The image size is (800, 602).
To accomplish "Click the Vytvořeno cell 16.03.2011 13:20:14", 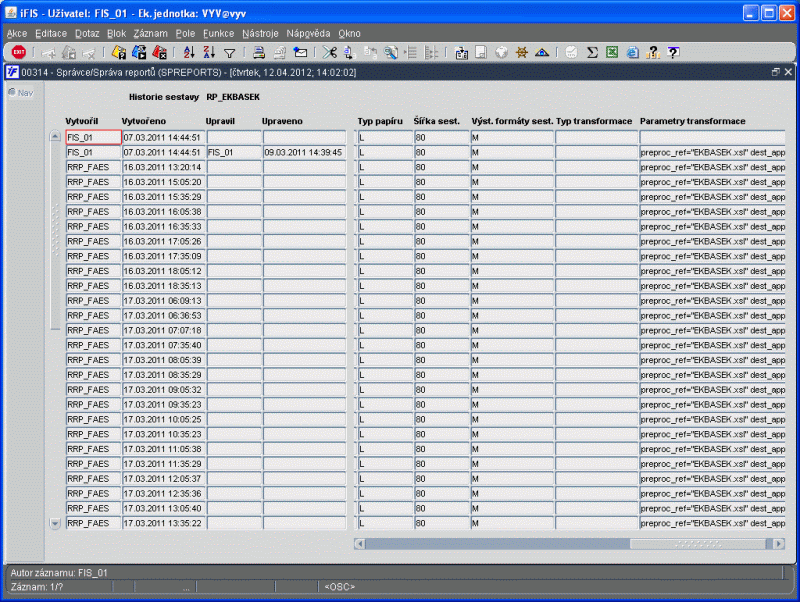I will click(162, 167).
